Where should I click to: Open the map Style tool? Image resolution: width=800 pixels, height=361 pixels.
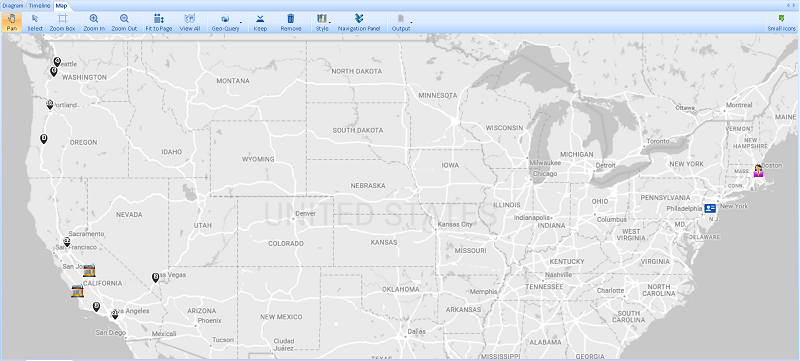click(x=321, y=22)
